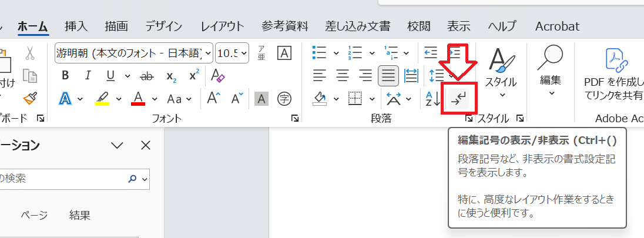
Task: Click the Clear Formatting eraser icon
Action: [x=217, y=76]
